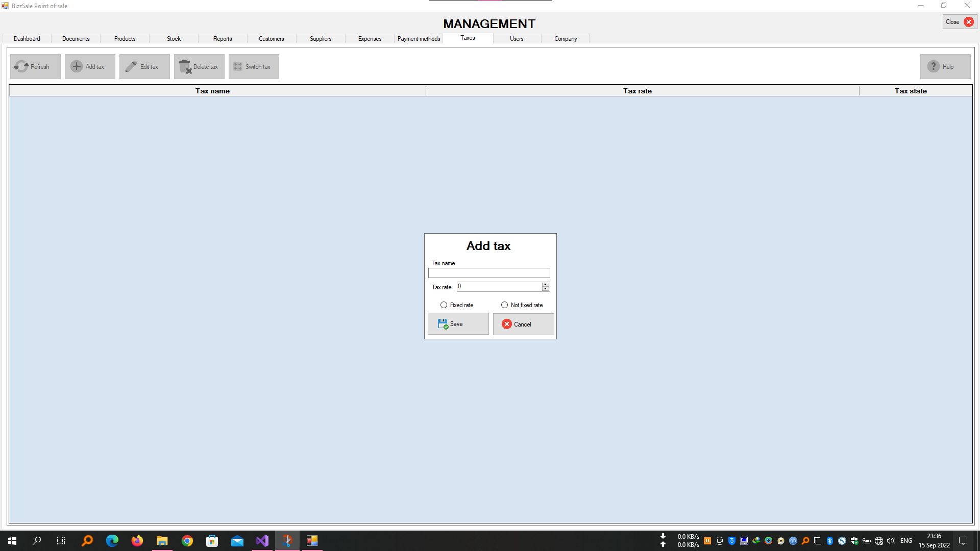Open Help via the question mark icon

pos(934,66)
